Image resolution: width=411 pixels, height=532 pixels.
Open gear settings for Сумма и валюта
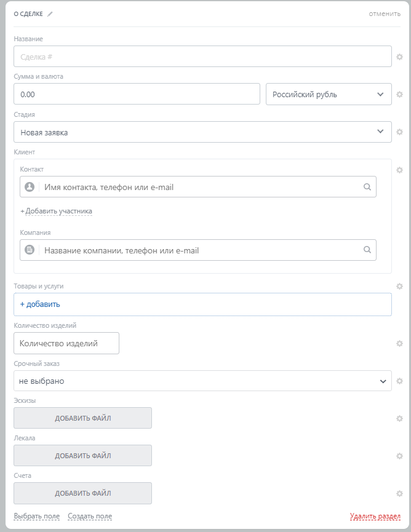click(399, 95)
